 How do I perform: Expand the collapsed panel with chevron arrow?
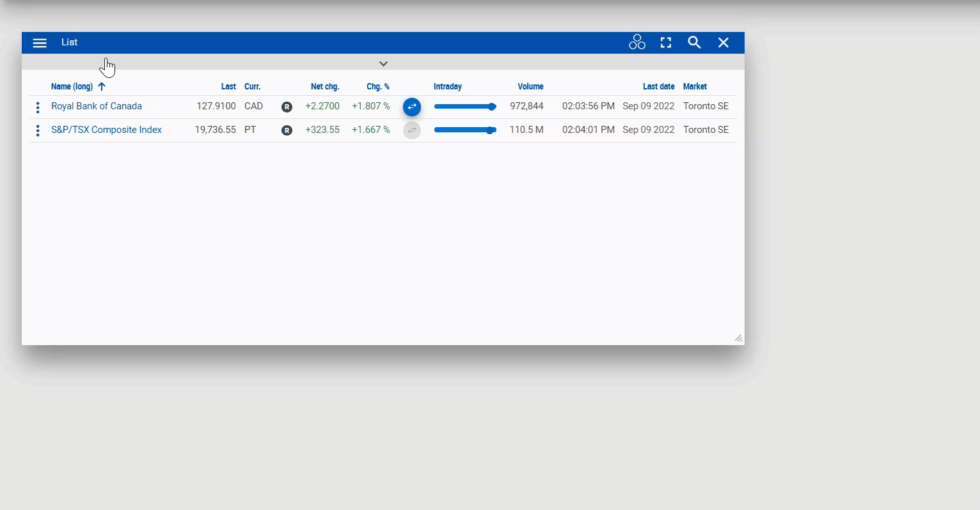coord(383,64)
